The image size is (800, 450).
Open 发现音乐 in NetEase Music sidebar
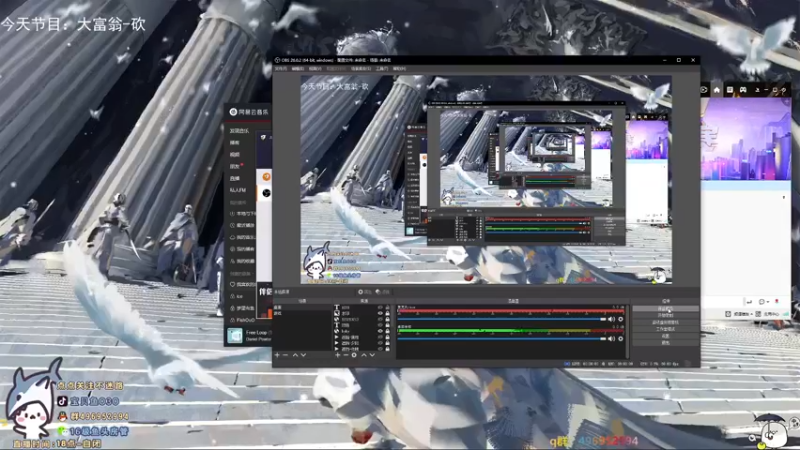coord(239,131)
